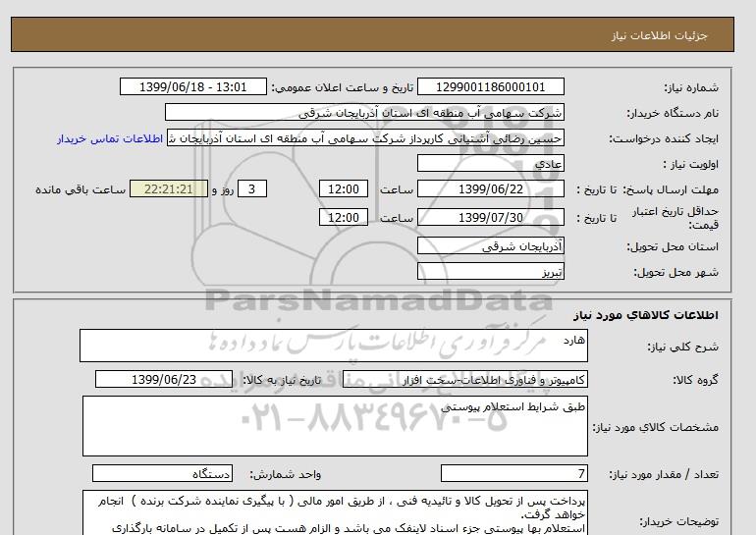This screenshot has height=535, width=756.
Task: Click the response deadline time 12:00 field
Action: click(x=344, y=188)
